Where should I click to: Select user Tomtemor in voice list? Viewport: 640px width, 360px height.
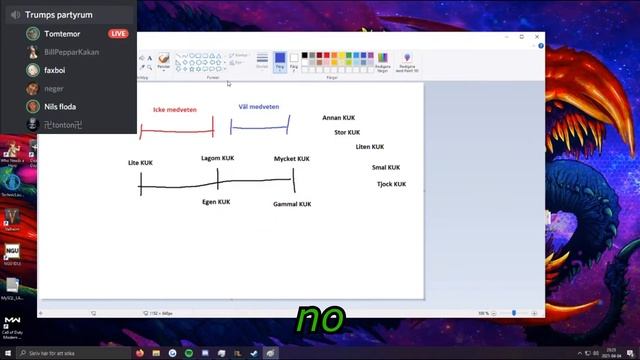[x=62, y=34]
